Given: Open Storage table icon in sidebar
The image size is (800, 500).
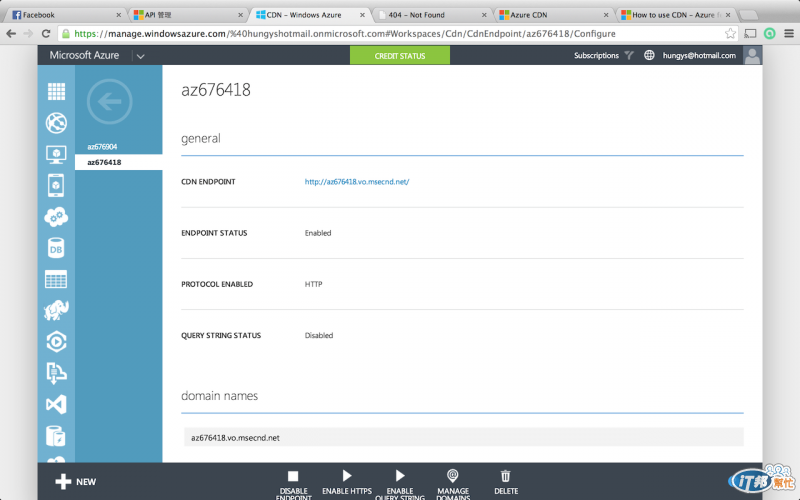Looking at the screenshot, I should pyautogui.click(x=56, y=280).
